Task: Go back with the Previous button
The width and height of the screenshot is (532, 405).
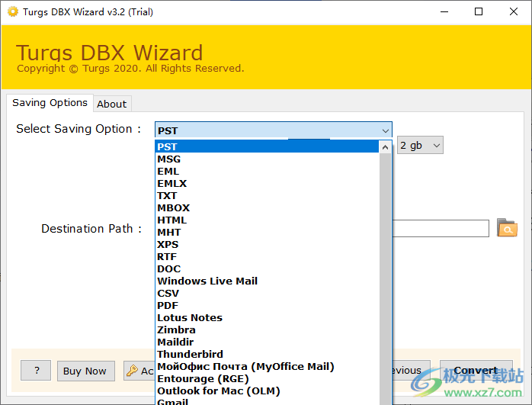Action: tap(412, 371)
